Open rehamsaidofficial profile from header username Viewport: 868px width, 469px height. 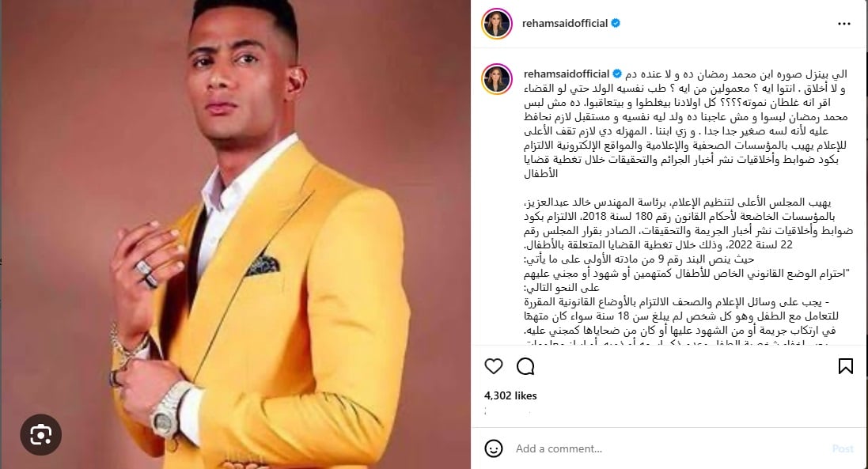[565, 23]
